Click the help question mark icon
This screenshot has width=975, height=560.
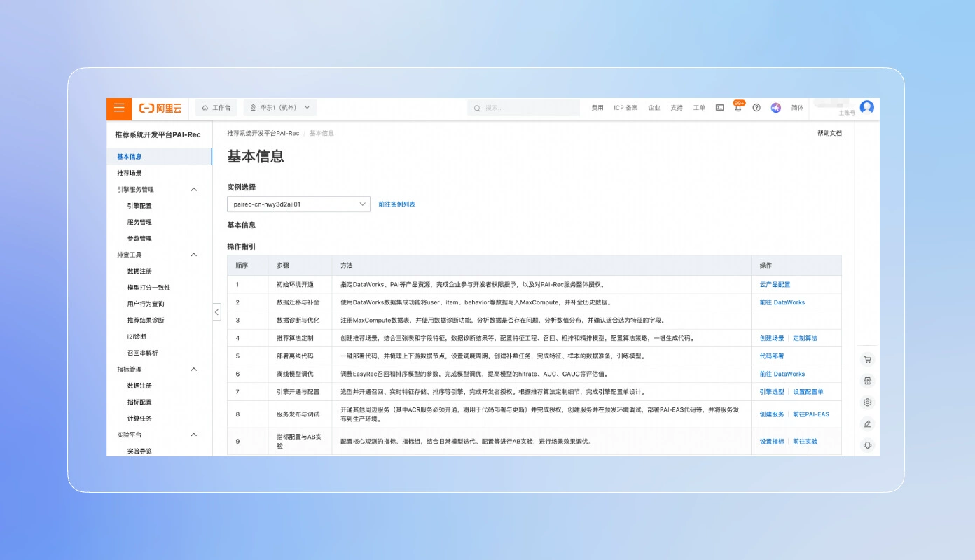(x=756, y=108)
